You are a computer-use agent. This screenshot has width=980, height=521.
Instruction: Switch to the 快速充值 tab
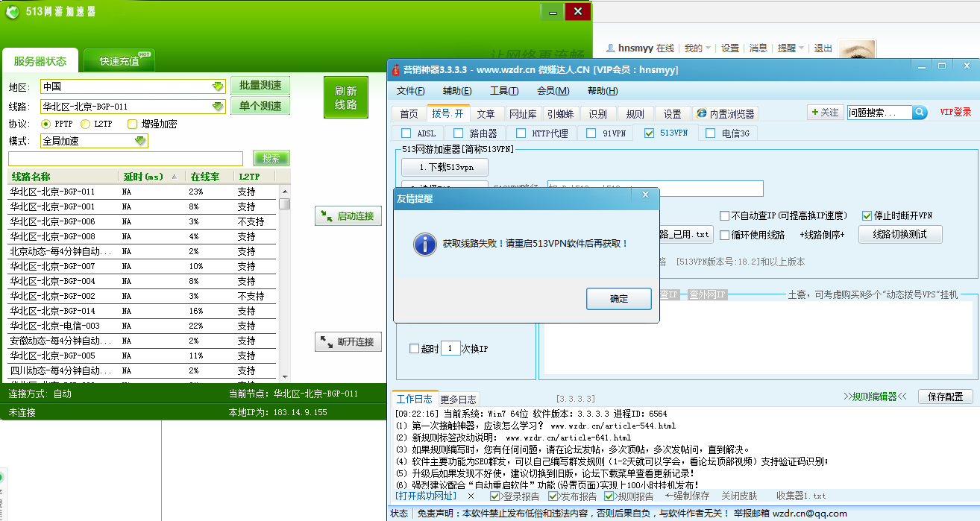119,61
